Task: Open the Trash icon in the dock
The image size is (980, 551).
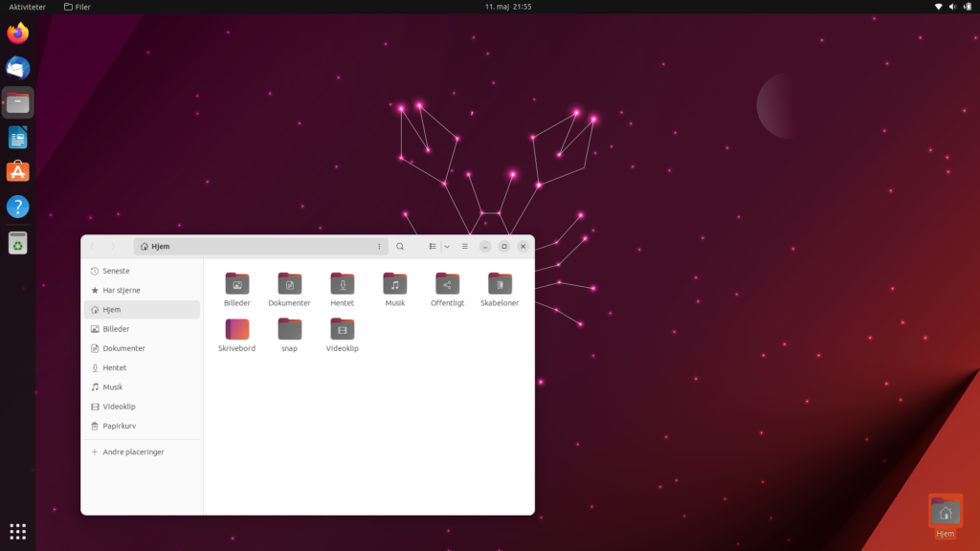Action: point(17,243)
